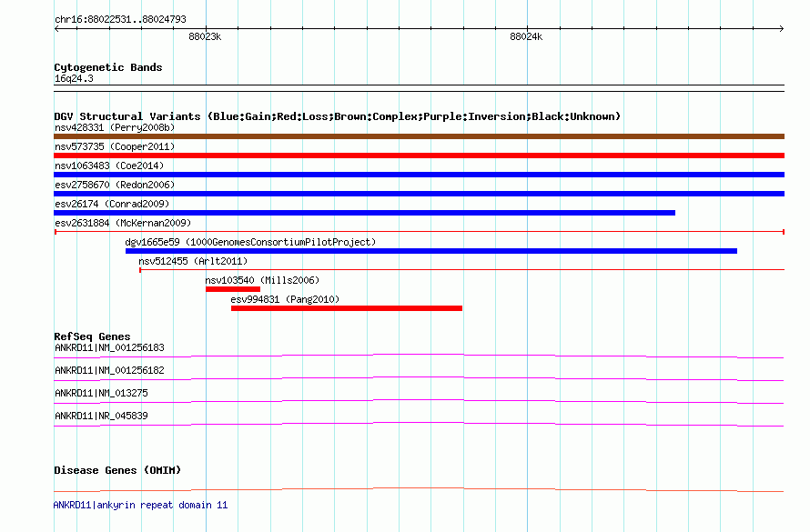Click the esv2631884 (McKernan2009) label
810x532 pixels.
[123, 223]
